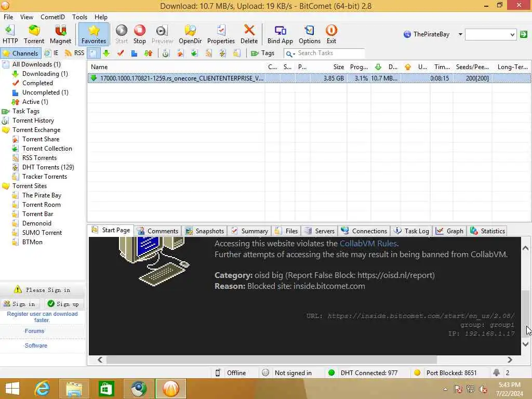Open the Forums link

34,331
